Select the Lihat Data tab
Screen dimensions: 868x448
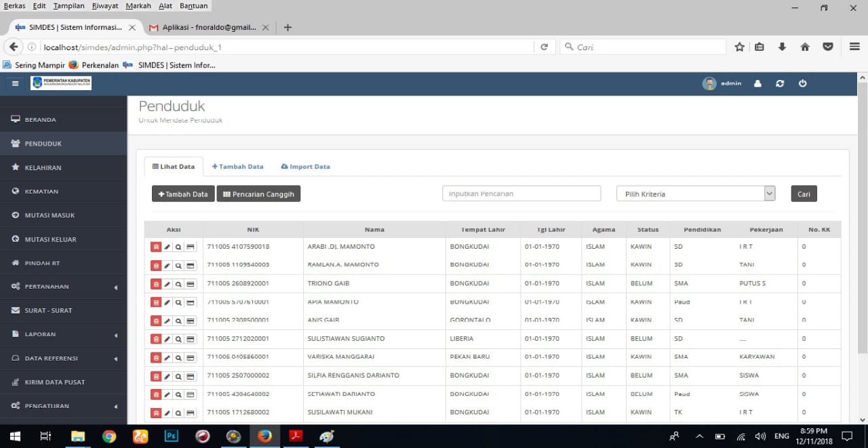coord(174,166)
